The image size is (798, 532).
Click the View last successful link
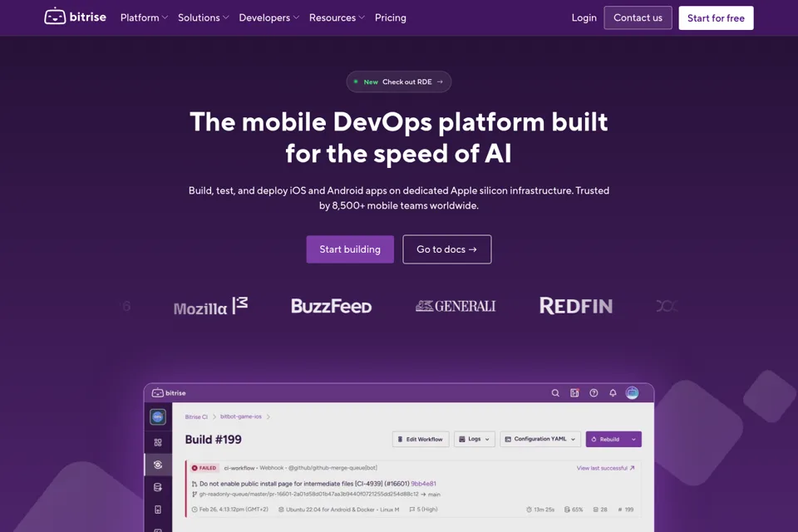[x=605, y=468]
